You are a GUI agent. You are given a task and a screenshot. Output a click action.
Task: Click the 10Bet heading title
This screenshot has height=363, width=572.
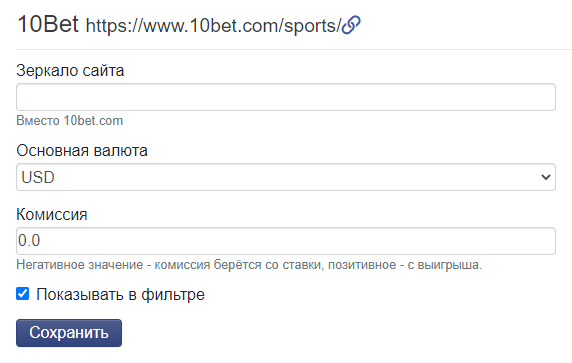pos(48,24)
